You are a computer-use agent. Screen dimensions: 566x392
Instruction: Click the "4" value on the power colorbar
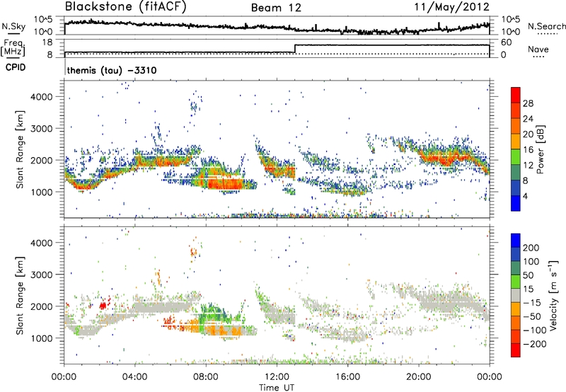pos(526,197)
